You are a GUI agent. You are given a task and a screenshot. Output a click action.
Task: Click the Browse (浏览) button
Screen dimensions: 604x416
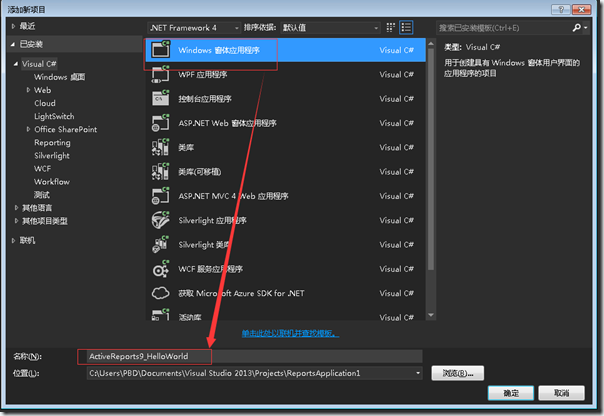pos(458,373)
